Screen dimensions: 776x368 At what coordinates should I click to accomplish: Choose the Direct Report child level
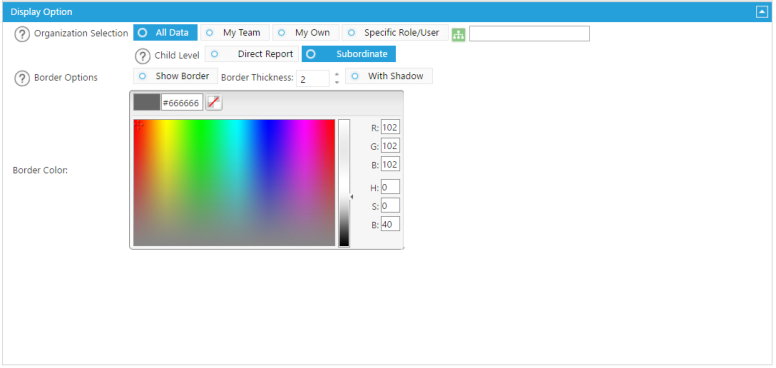coord(252,54)
